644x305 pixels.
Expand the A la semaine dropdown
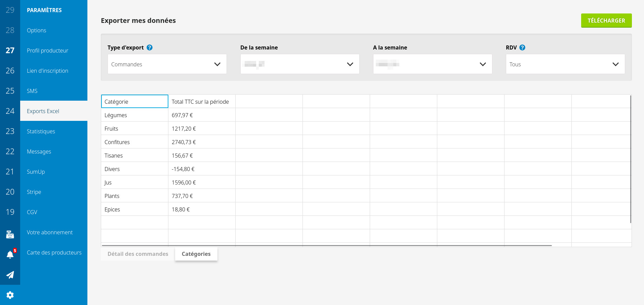coord(432,64)
